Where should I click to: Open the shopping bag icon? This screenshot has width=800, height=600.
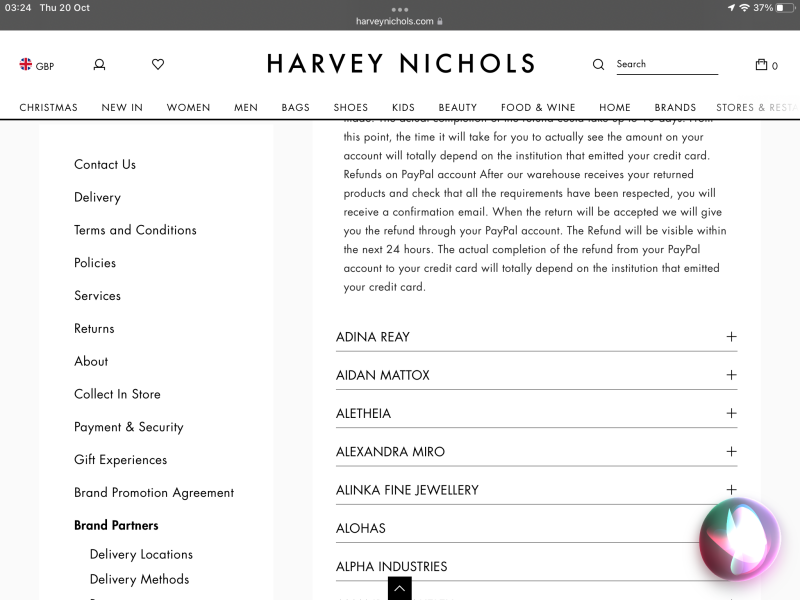point(761,64)
